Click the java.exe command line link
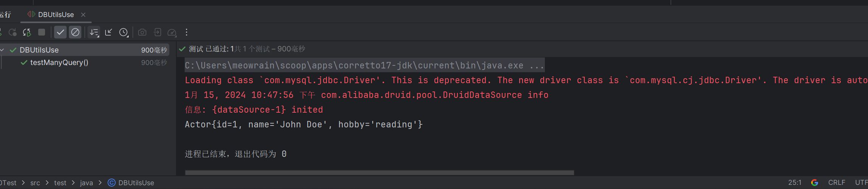868x189 pixels. [x=364, y=65]
